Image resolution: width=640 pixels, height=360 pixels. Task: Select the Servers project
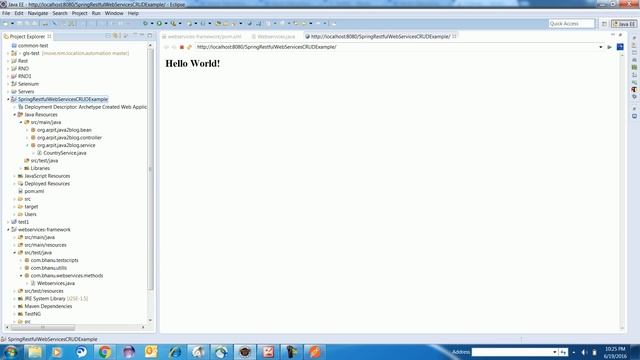[x=26, y=92]
